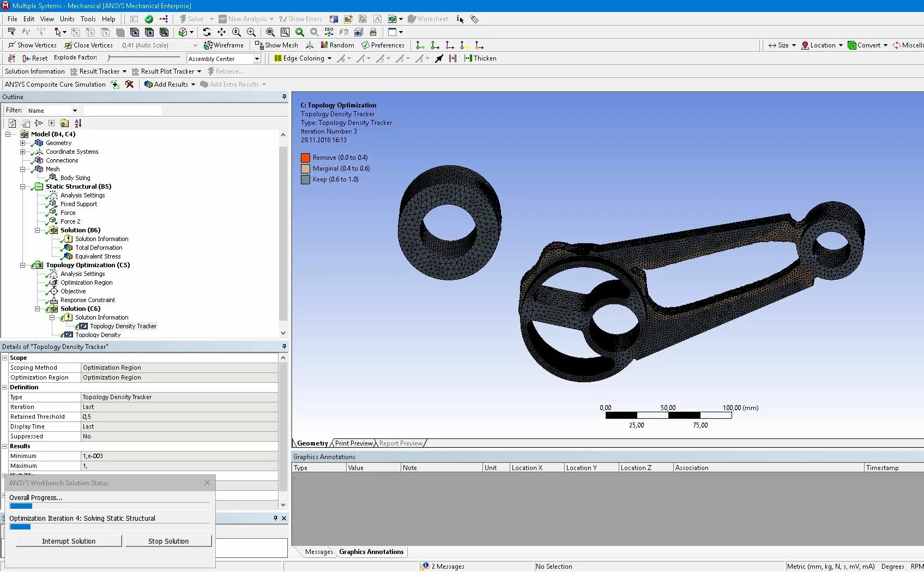Open the Preferences annotation settings
The image size is (924, 572).
coord(383,45)
